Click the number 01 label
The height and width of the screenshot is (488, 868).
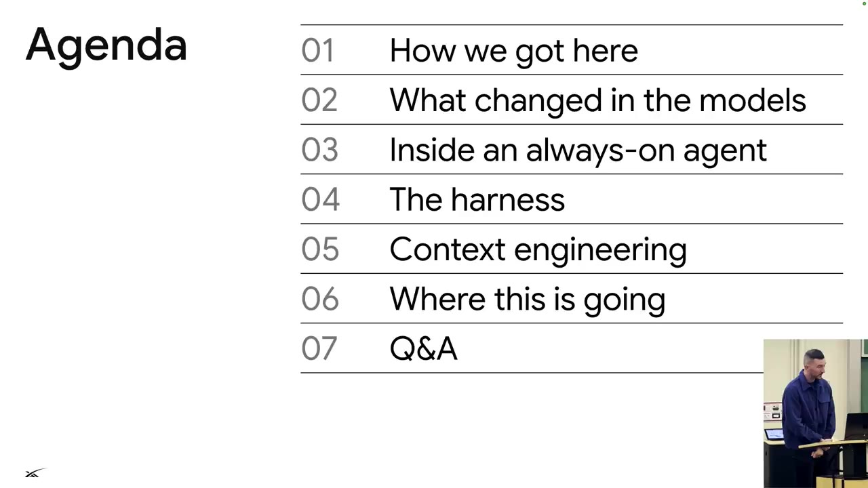pos(317,51)
